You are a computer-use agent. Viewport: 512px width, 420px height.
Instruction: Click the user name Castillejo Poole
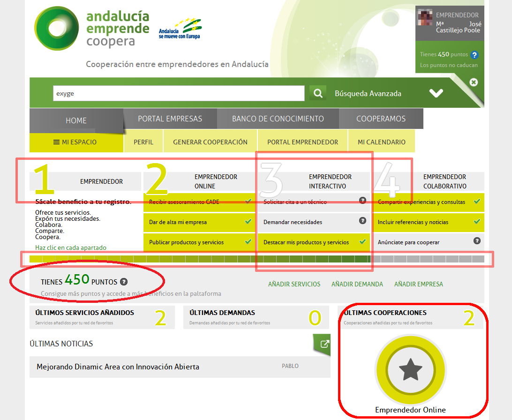(x=458, y=30)
